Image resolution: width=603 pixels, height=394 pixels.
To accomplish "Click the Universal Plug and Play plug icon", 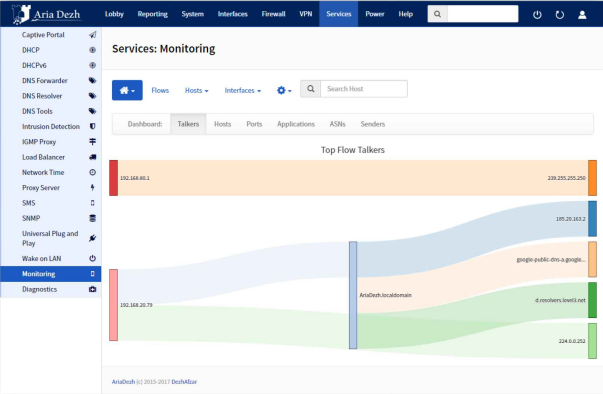I will (x=92, y=238).
